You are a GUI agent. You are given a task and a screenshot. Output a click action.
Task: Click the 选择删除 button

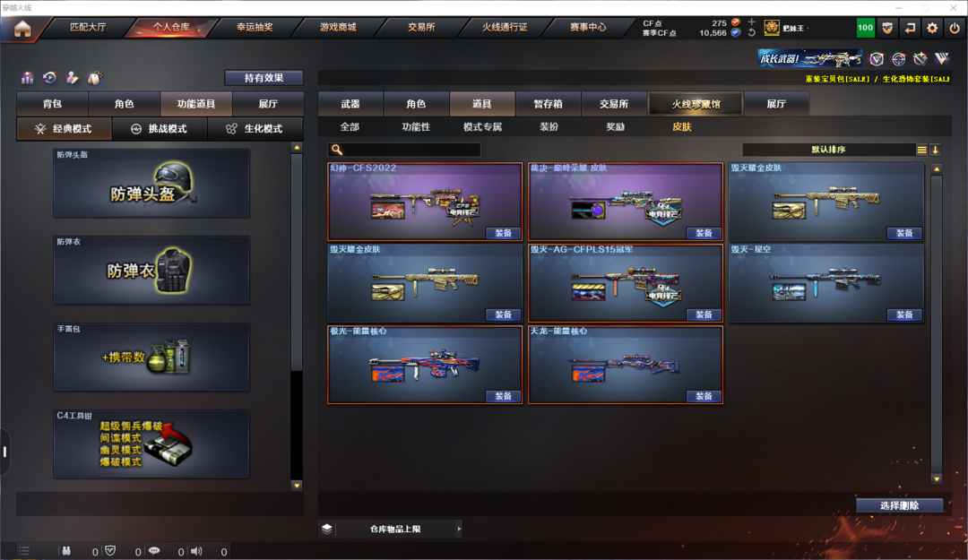(x=900, y=505)
